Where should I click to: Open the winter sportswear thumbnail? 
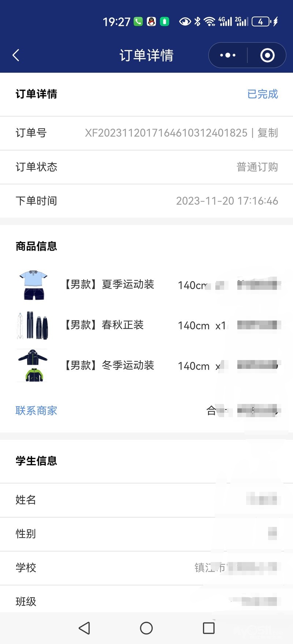pyautogui.click(x=33, y=366)
